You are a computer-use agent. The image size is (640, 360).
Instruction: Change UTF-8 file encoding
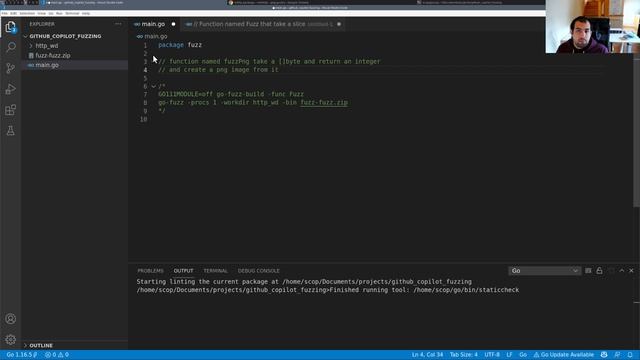[492, 355]
